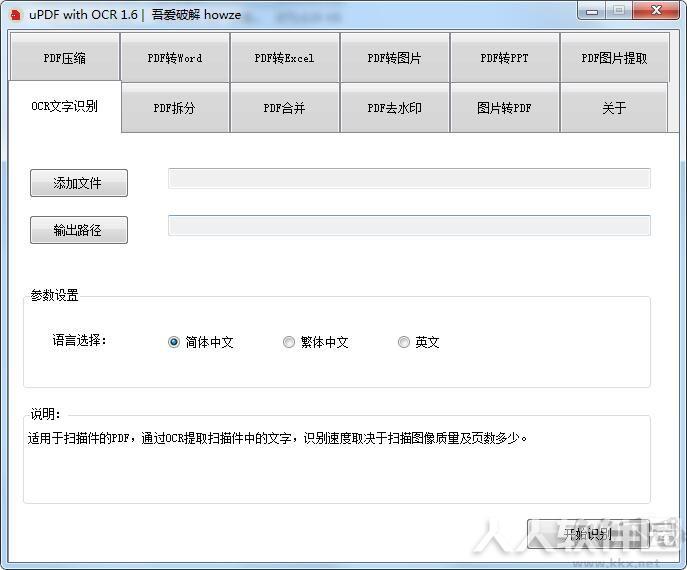Open the PDF合并 tab
Viewport: 687px width, 570px height.
[x=285, y=107]
